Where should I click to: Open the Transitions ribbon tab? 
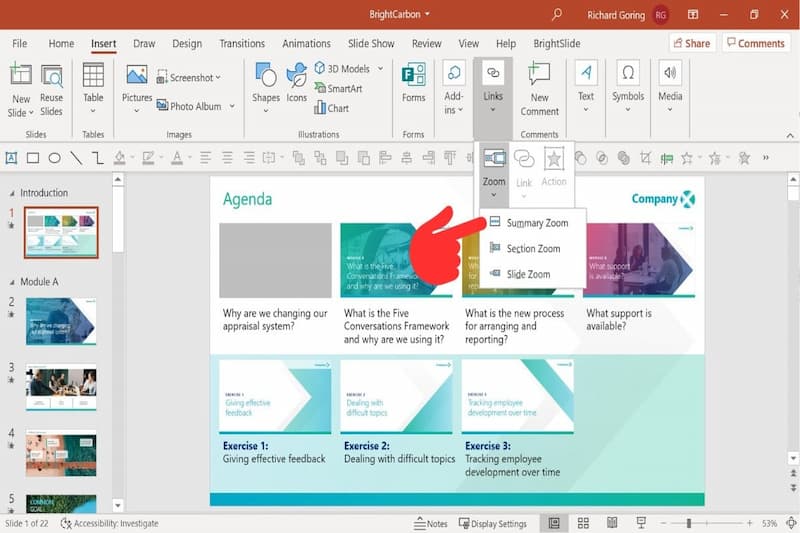pos(242,44)
